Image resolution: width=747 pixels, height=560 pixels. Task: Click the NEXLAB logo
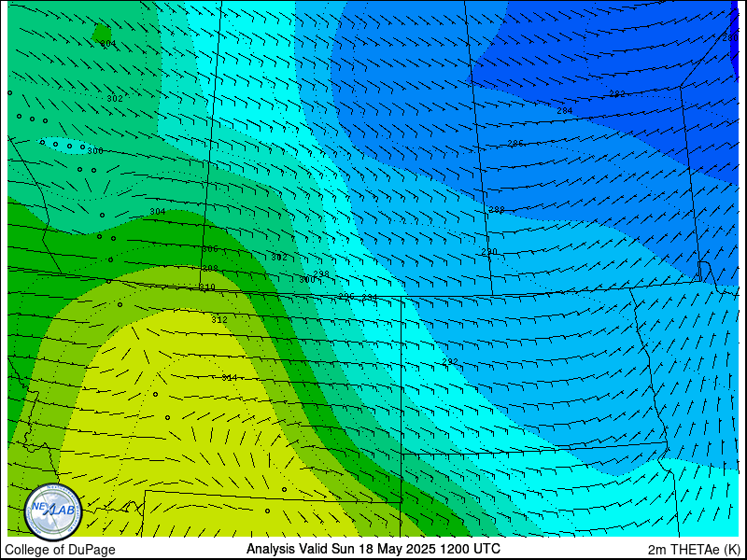[53, 511]
